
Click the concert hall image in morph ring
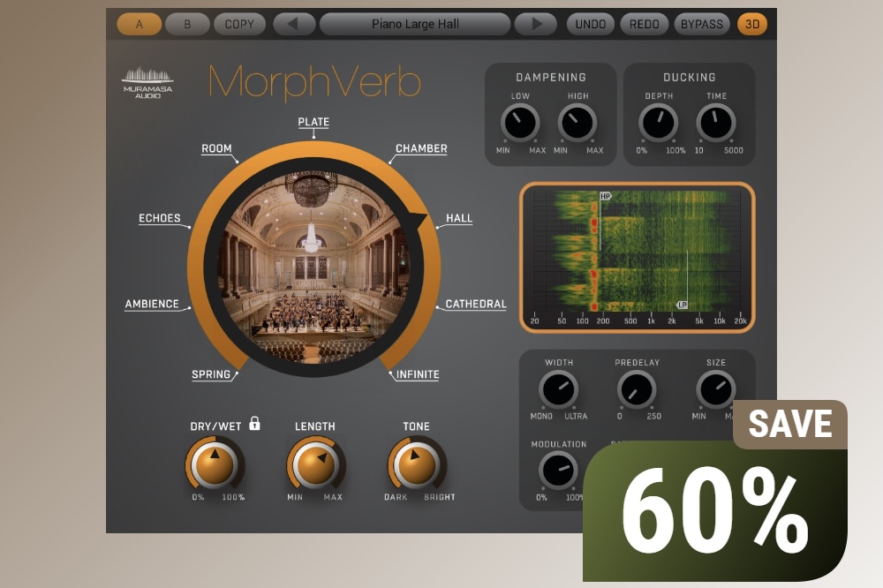point(313,267)
